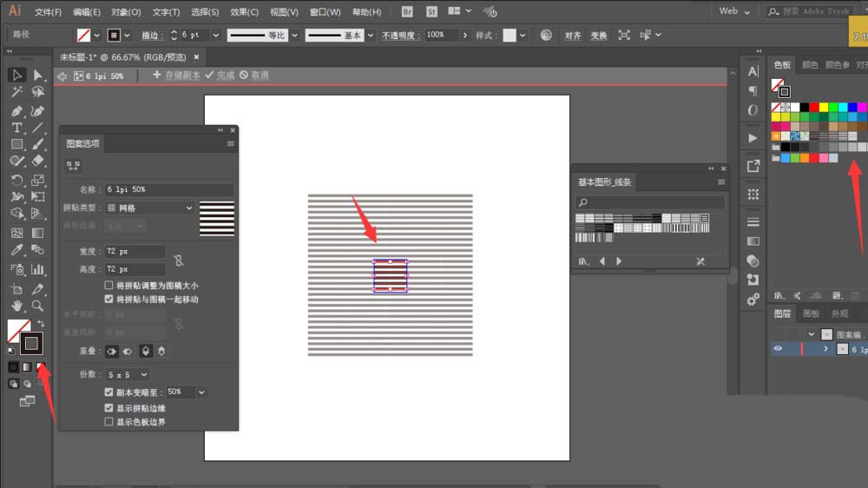Select the yellow swatch in Swatches panel

pos(824,108)
